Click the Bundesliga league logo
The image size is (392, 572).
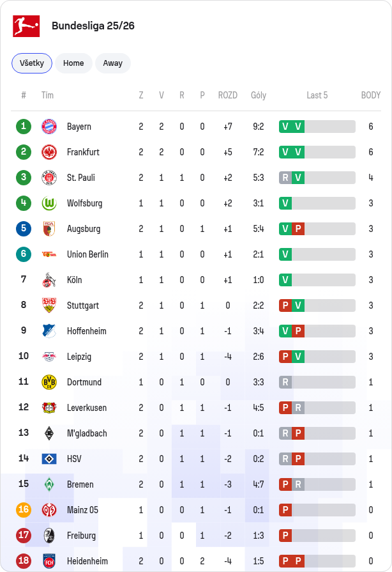tap(26, 26)
